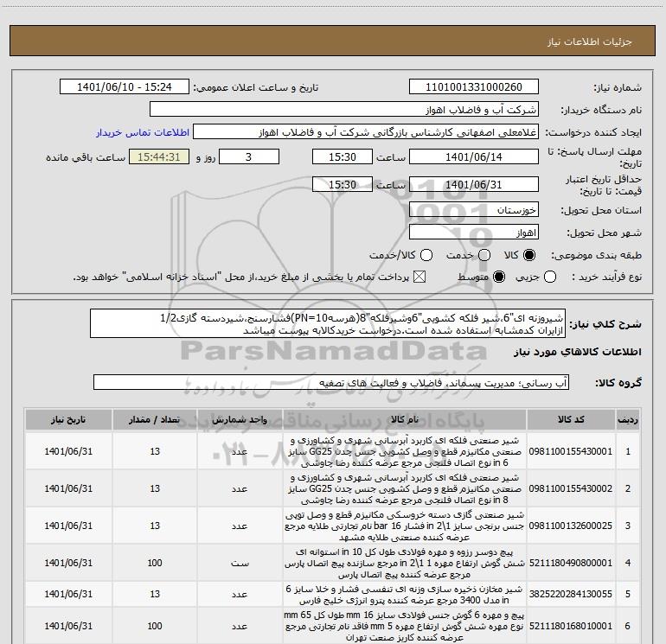Click row 4 پیچ دوسر رزوه product name
Screen dimensions: 666x644
pos(405,563)
